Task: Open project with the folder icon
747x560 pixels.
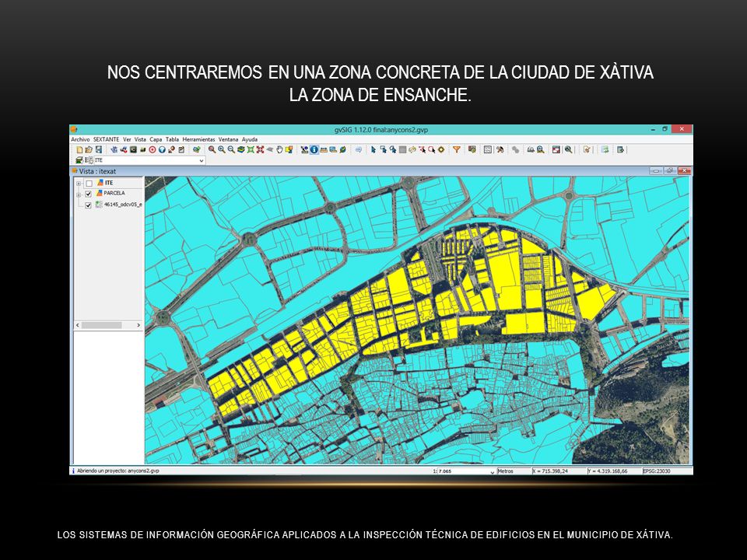Action: click(x=89, y=149)
